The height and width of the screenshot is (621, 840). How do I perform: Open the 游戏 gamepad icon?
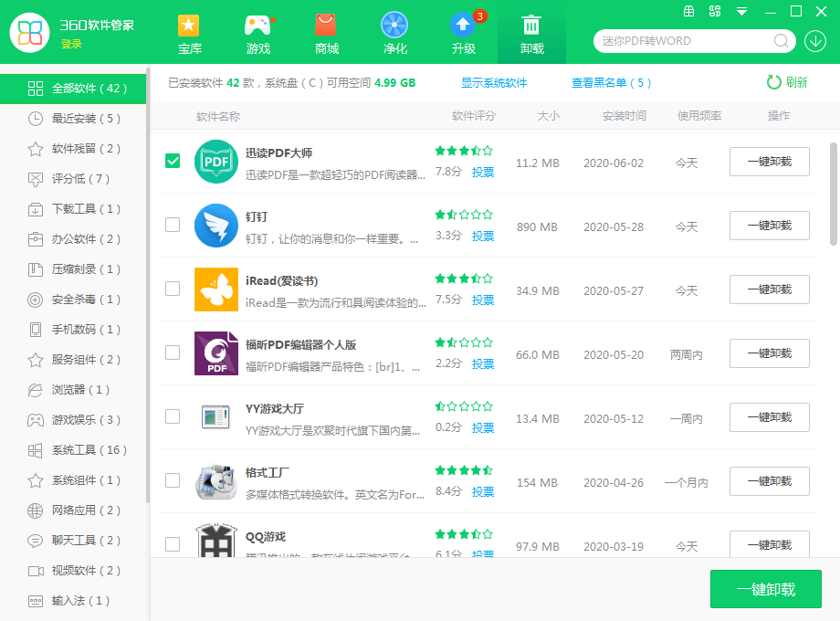click(x=258, y=26)
